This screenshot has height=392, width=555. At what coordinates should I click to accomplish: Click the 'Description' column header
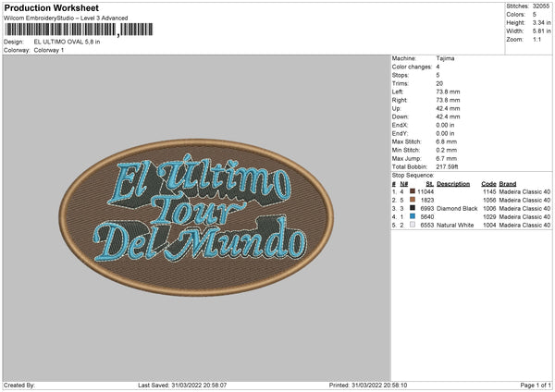(x=453, y=184)
